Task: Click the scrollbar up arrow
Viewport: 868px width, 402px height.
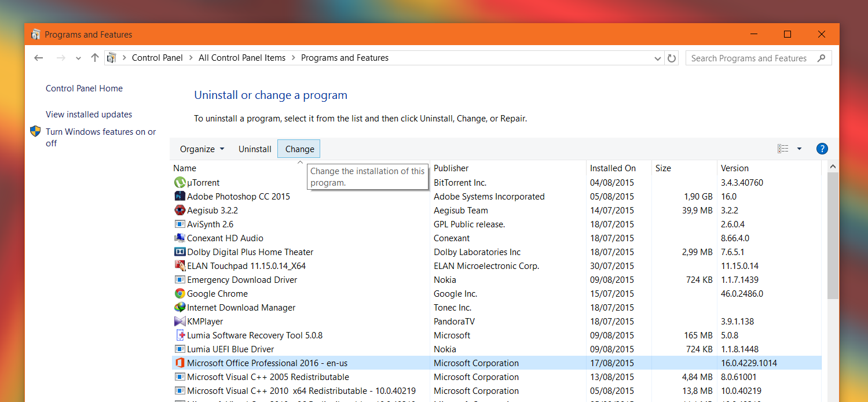Action: tap(833, 167)
